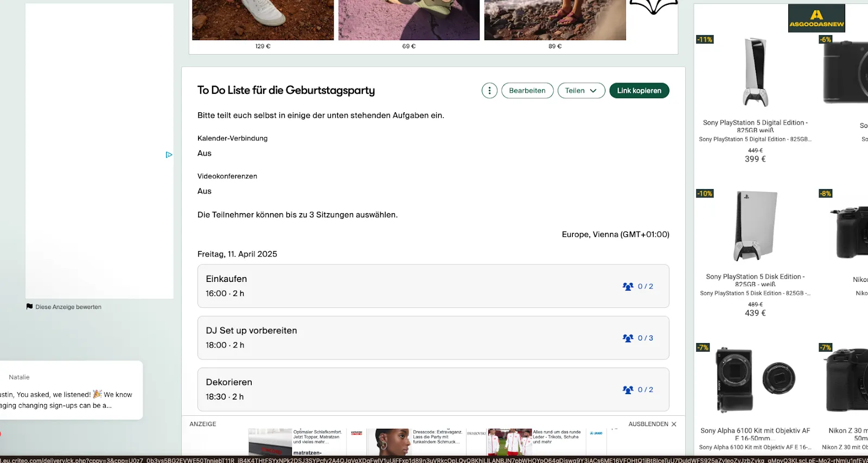Image resolution: width=868 pixels, height=463 pixels.
Task: Click the flag icon to rate the ad
Action: [x=29, y=307]
